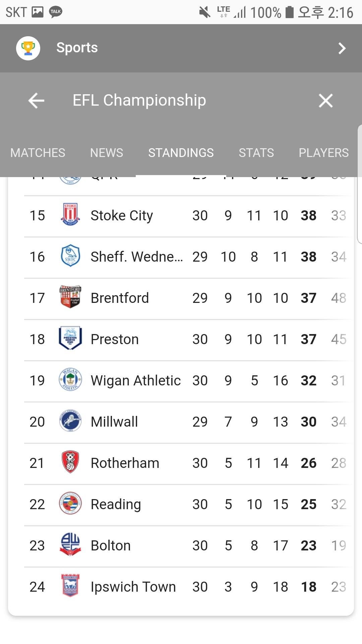Tap the Preston club crest

[x=70, y=338]
